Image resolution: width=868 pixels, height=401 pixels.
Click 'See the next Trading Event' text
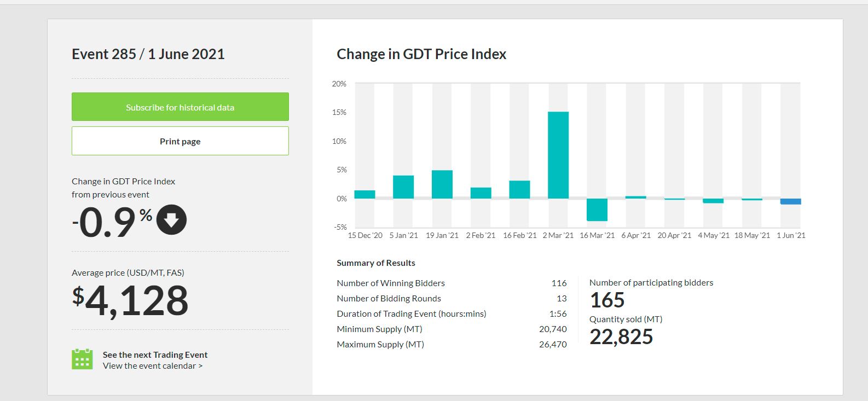pos(155,354)
